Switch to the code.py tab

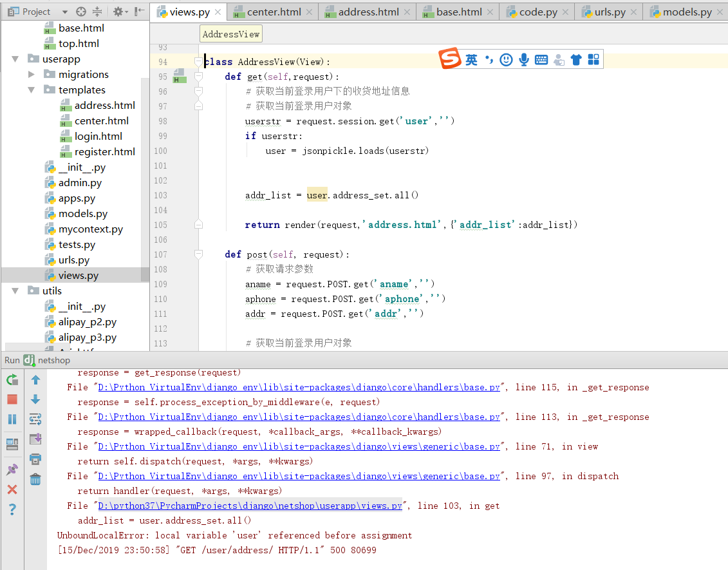click(538, 12)
